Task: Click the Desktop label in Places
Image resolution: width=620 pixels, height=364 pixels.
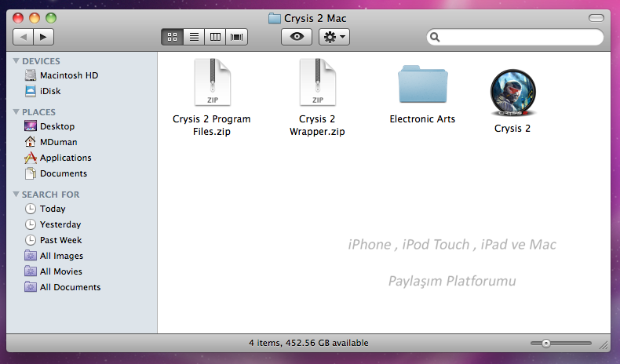Action: coord(57,126)
